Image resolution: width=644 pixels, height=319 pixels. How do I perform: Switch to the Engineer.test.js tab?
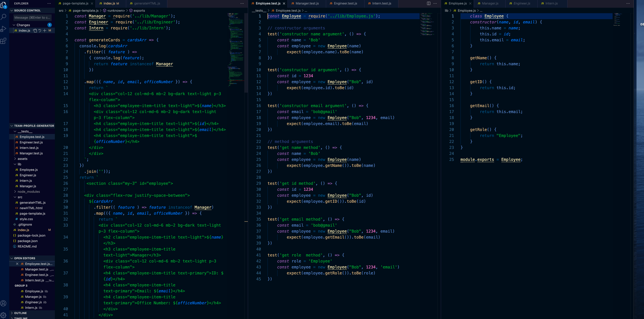pyautogui.click(x=345, y=3)
